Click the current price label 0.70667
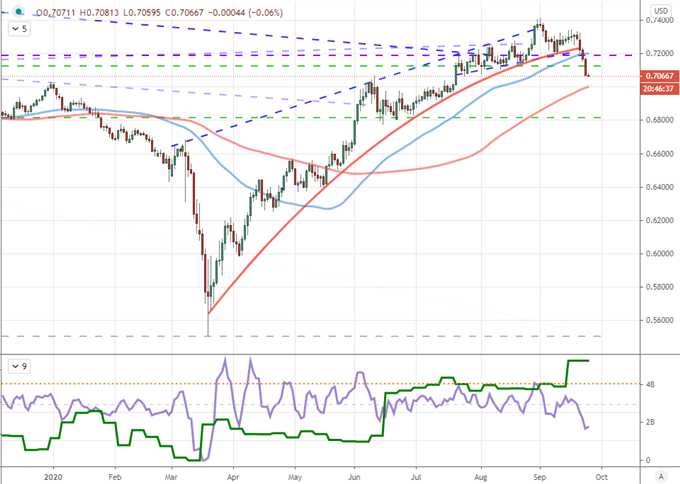This screenshot has width=680, height=484. pos(659,76)
